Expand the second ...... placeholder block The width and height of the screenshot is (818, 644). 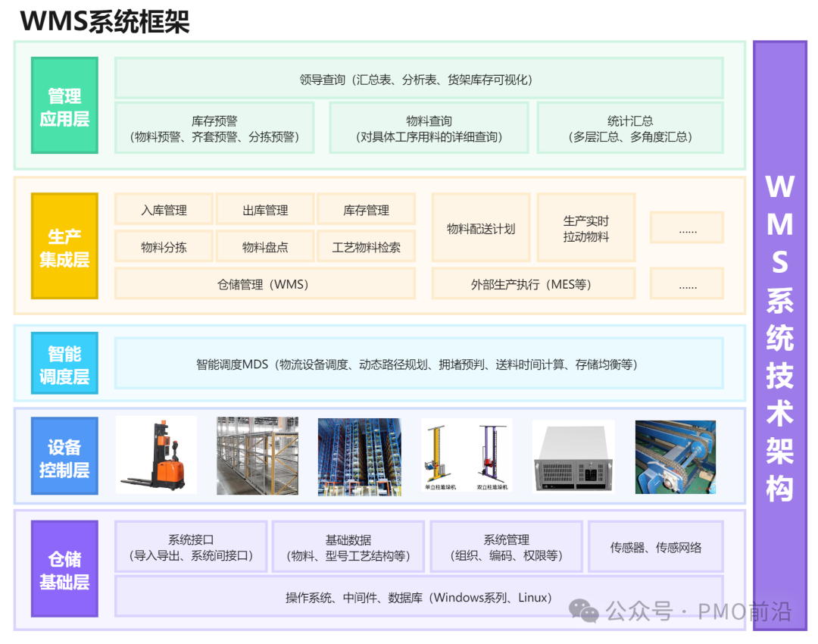point(687,284)
